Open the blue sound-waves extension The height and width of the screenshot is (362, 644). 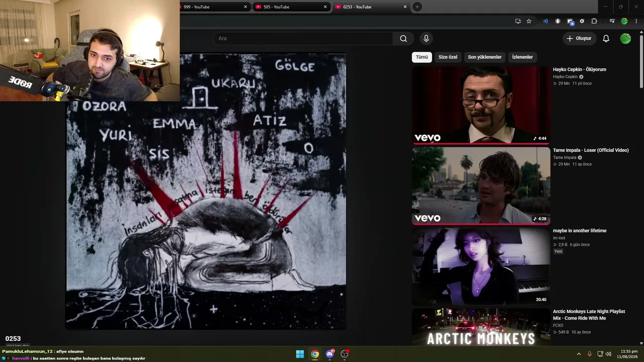coord(545,21)
